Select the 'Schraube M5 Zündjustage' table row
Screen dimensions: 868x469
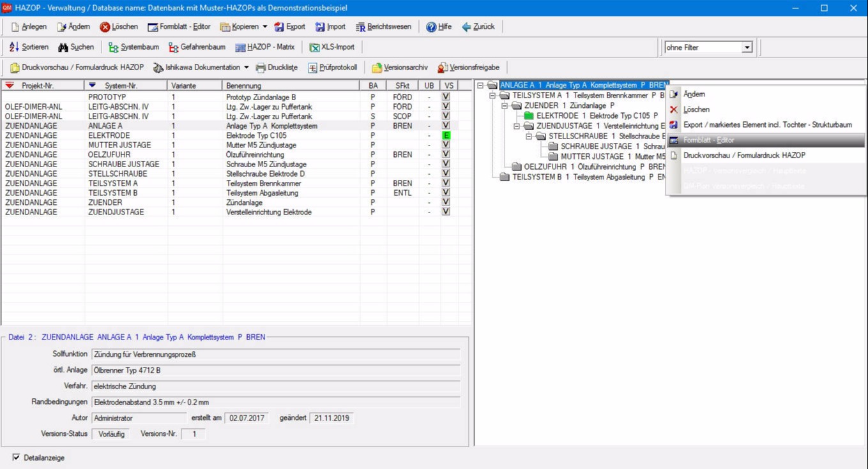(x=236, y=164)
